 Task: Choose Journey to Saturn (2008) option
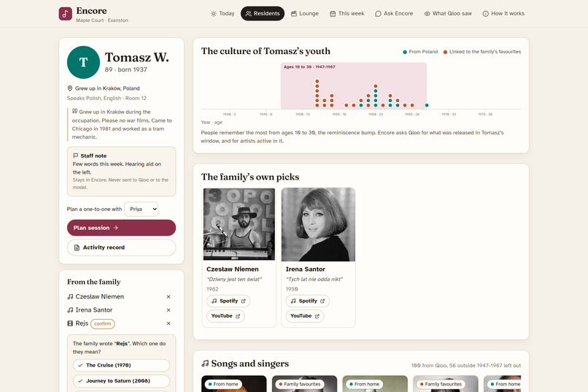coord(122,381)
